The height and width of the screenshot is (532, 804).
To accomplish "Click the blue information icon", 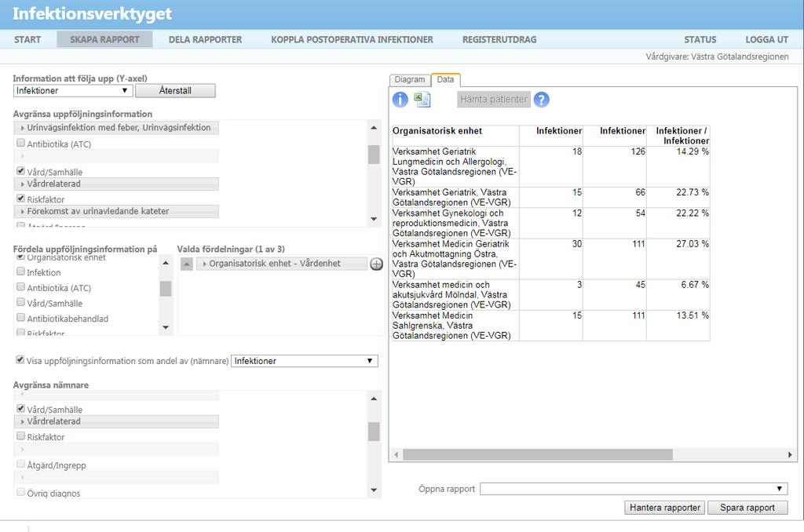I will (400, 100).
